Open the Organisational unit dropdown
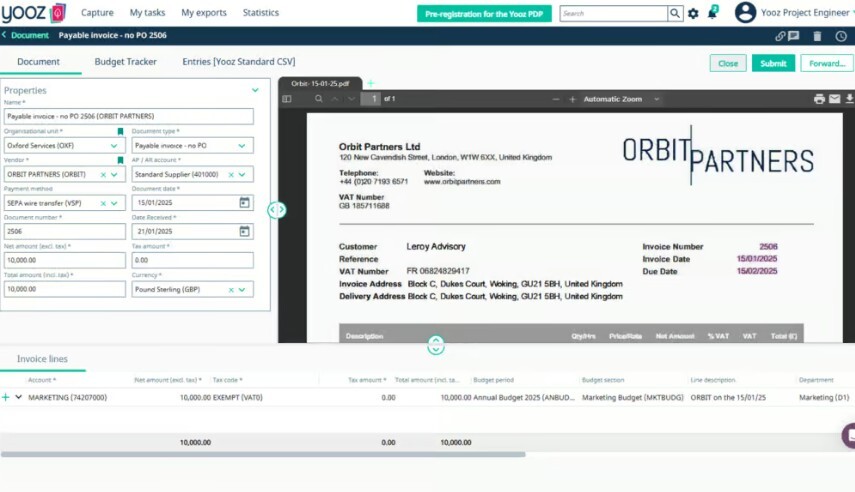855x492 pixels. 114,146
